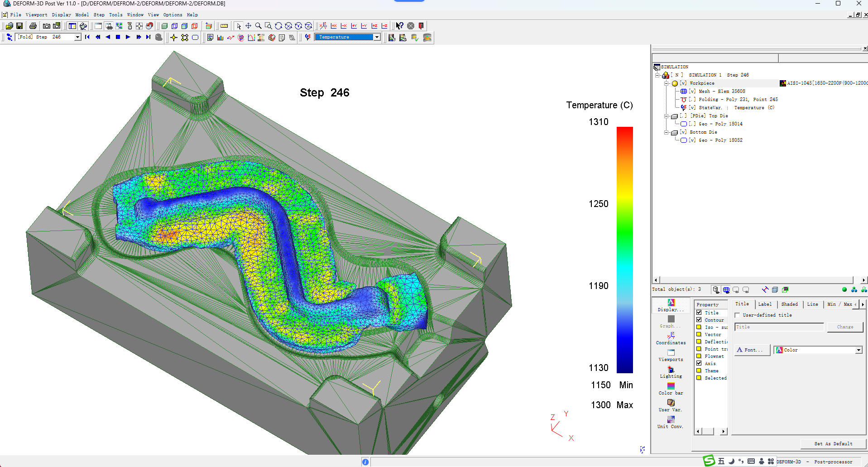868x467 pixels.
Task: Click the Print toolbar icon
Action: [x=33, y=26]
